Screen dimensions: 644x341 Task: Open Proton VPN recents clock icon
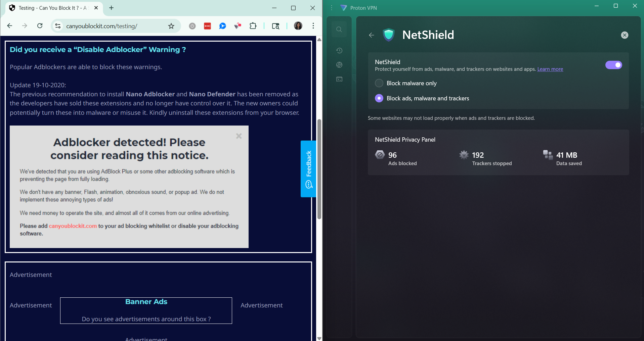pyautogui.click(x=339, y=50)
